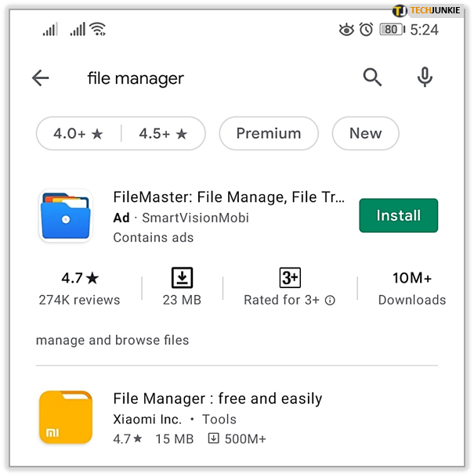Open the FileMaster blue folder app icon
The width and height of the screenshot is (474, 476).
[66, 215]
